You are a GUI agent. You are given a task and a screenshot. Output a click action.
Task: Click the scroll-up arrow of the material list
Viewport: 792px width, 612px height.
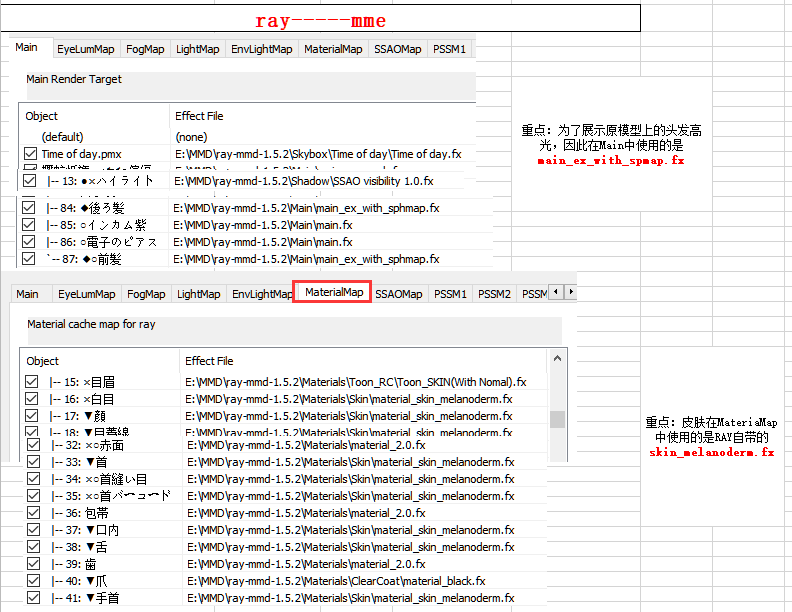(x=557, y=359)
